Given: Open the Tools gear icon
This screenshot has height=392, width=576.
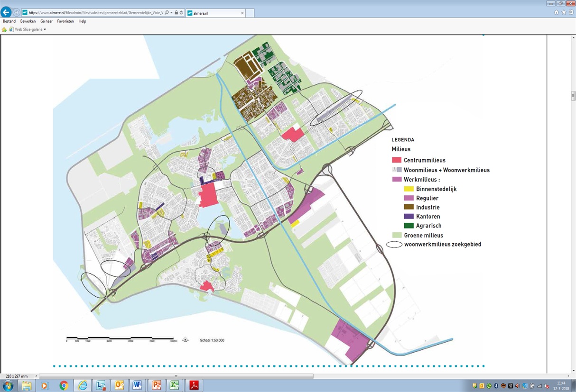Looking at the screenshot, I should 571,12.
